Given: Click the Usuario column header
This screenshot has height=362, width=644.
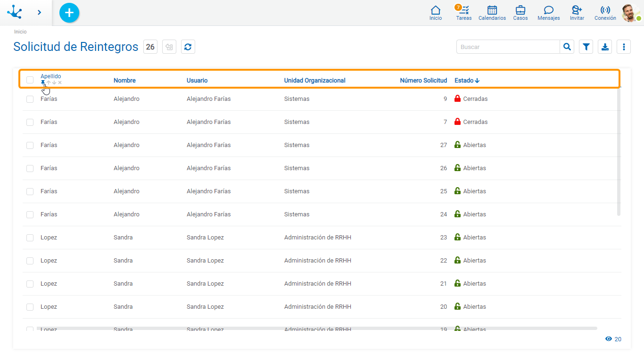Looking at the screenshot, I should coord(197,81).
